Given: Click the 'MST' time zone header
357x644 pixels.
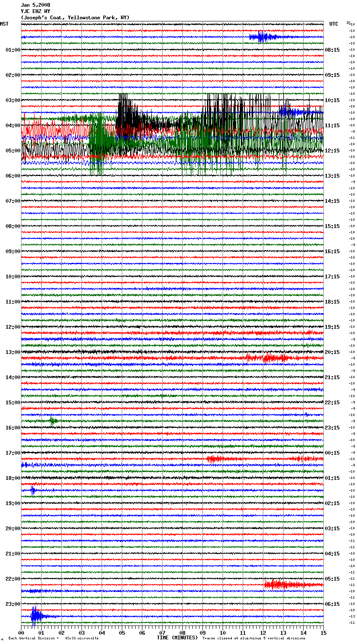Looking at the screenshot, I should point(4,24).
